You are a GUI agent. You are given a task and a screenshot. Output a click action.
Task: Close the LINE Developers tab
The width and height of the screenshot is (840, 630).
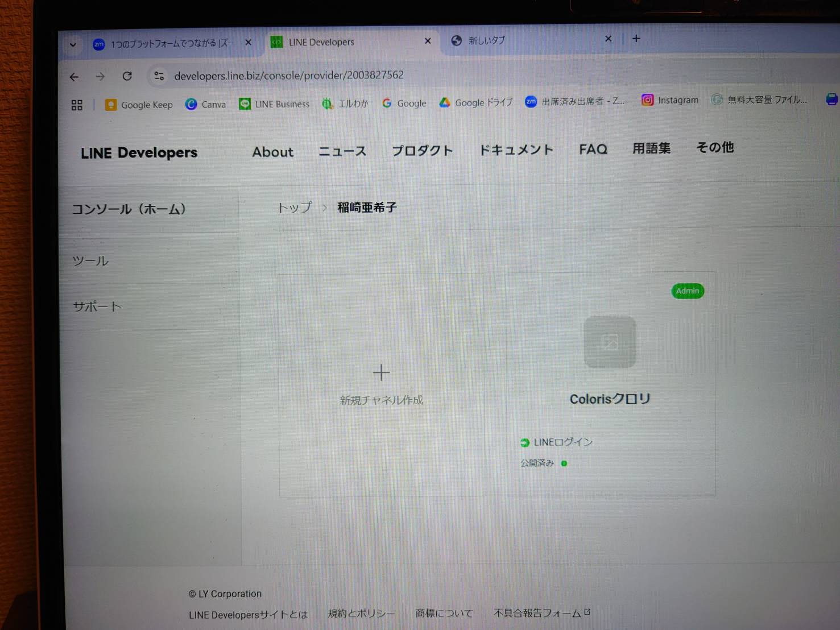coord(428,41)
